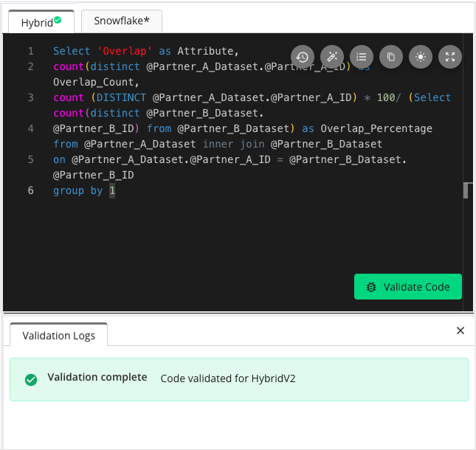
Task: Click line number 3 in the gutter
Action: point(31,97)
